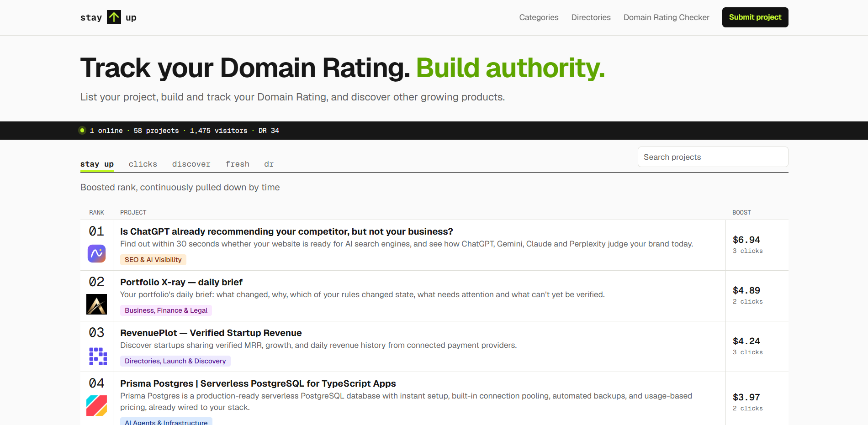
Task: Click the RANK column header
Action: pyautogui.click(x=96, y=212)
